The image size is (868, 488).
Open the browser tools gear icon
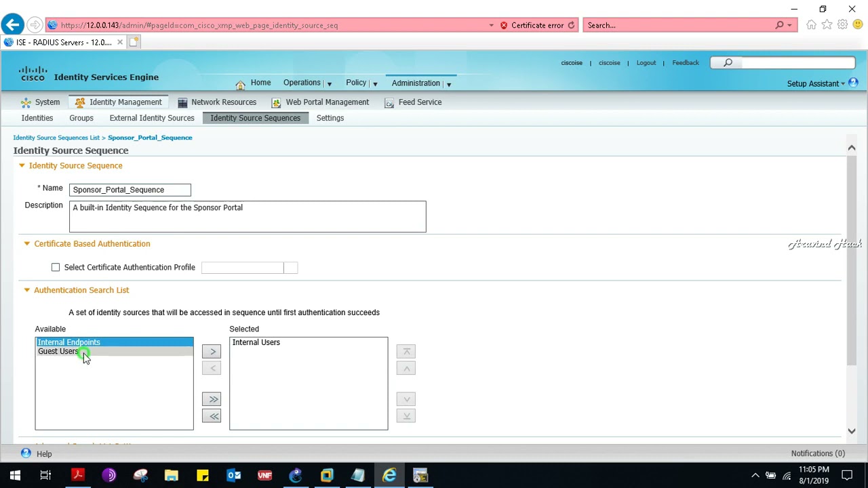tap(842, 25)
